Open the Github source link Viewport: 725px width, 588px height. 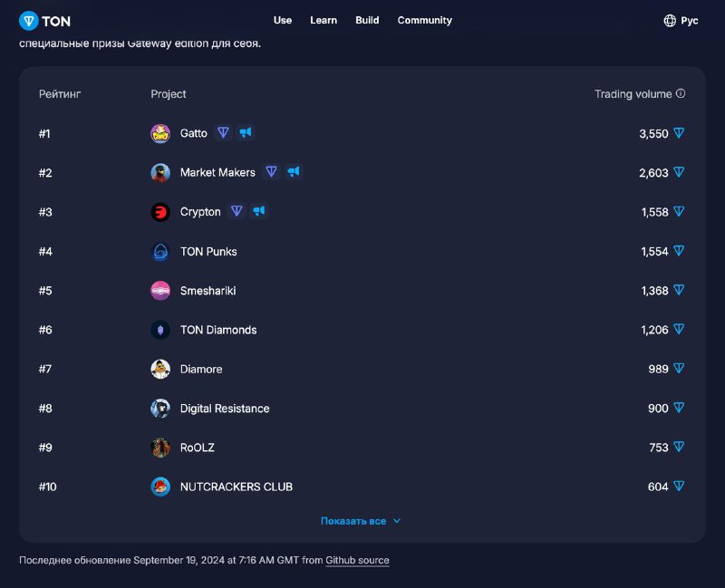tap(357, 560)
